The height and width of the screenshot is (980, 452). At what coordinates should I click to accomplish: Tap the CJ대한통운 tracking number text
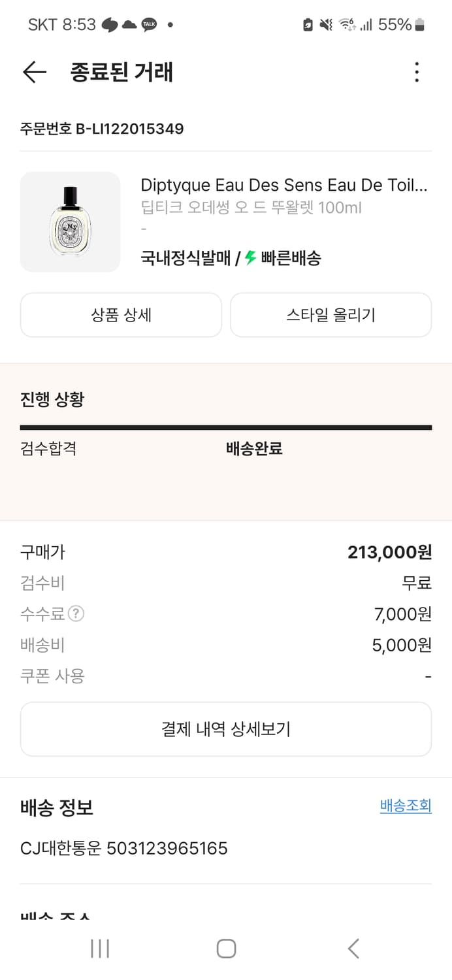click(x=124, y=849)
